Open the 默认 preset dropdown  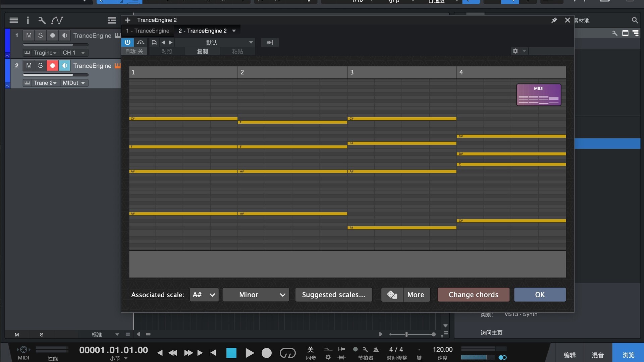point(215,43)
